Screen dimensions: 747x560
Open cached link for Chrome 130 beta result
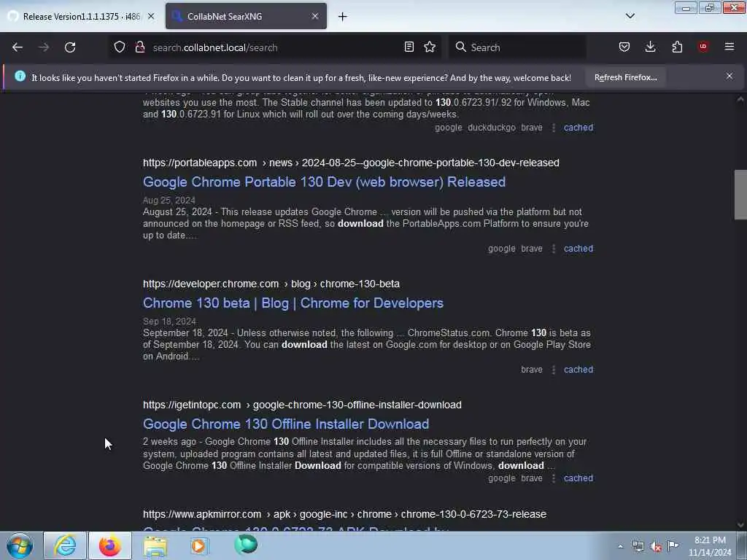[x=578, y=370]
